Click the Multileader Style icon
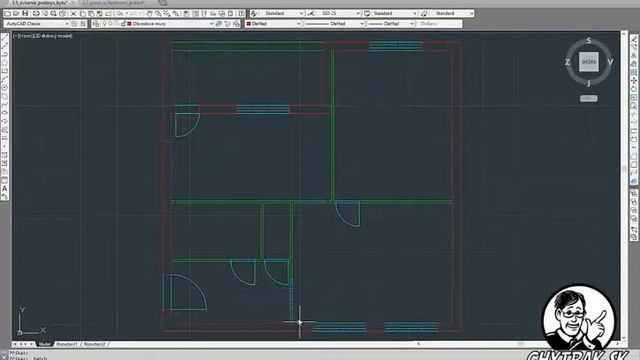The image size is (640, 360). point(424,13)
